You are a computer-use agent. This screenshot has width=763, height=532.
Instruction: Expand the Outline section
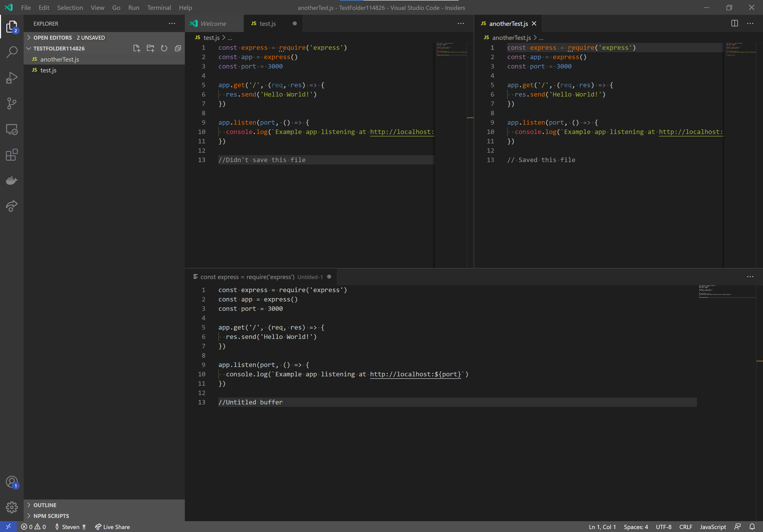pyautogui.click(x=45, y=505)
